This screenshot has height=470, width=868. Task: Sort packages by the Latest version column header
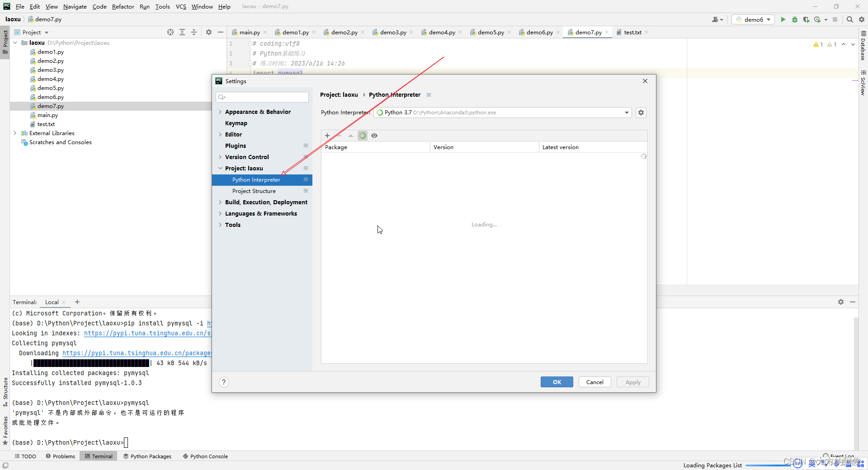pyautogui.click(x=593, y=147)
